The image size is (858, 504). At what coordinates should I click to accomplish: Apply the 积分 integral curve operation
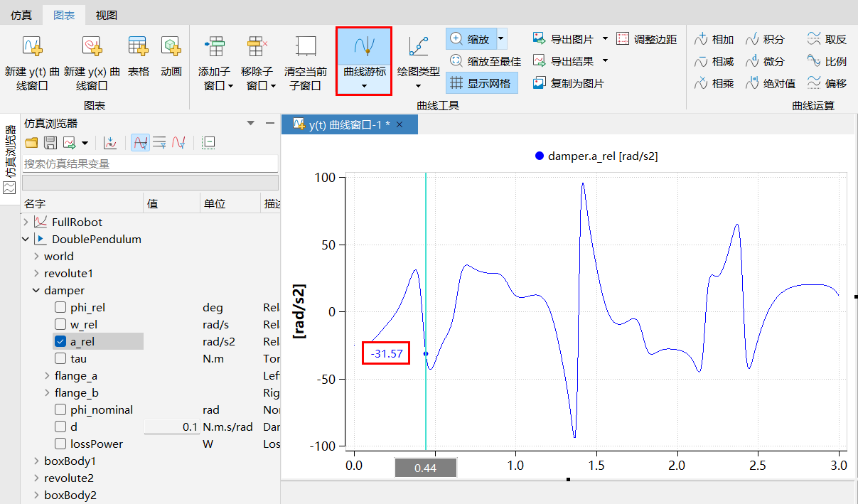[752, 39]
